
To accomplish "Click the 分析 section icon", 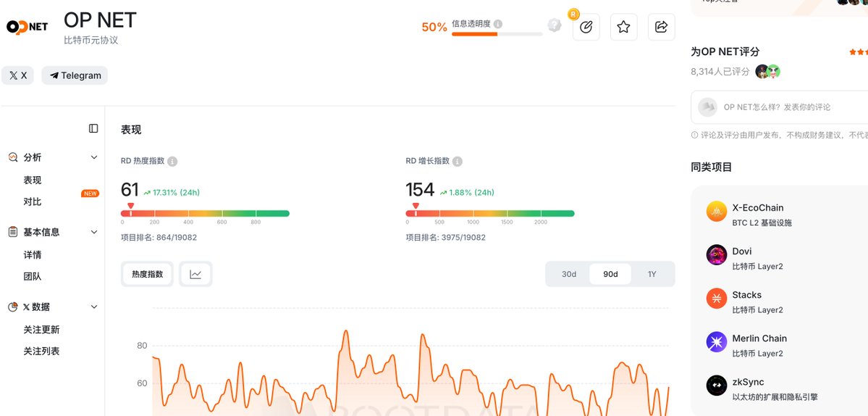I will coord(13,157).
